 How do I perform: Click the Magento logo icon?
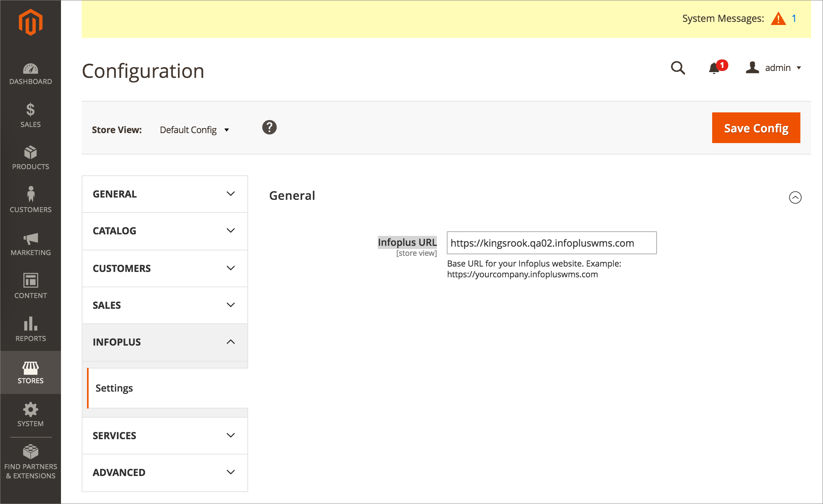30,22
